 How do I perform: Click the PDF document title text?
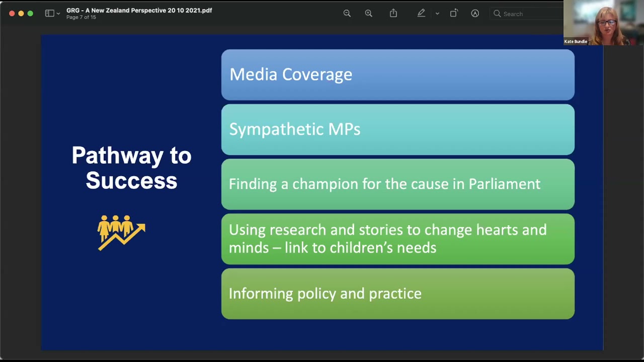coord(139,10)
